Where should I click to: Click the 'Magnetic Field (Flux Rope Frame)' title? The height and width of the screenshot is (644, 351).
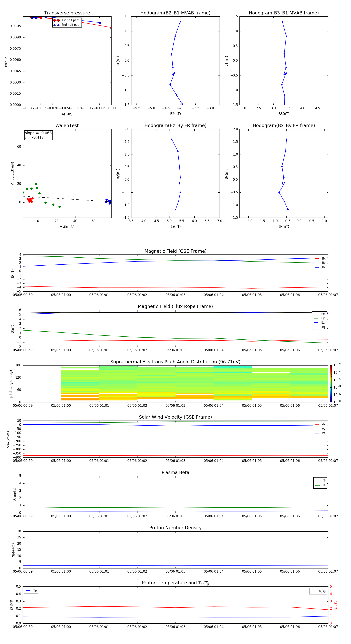[x=175, y=307]
